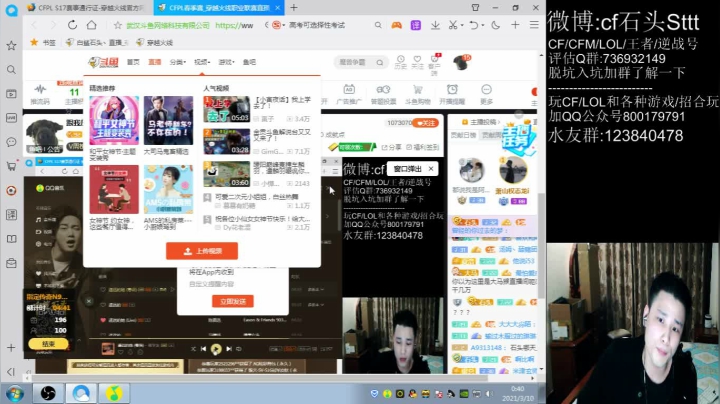Click the Douyu search input field
Viewport: 720px width, 404px height.
356,62
